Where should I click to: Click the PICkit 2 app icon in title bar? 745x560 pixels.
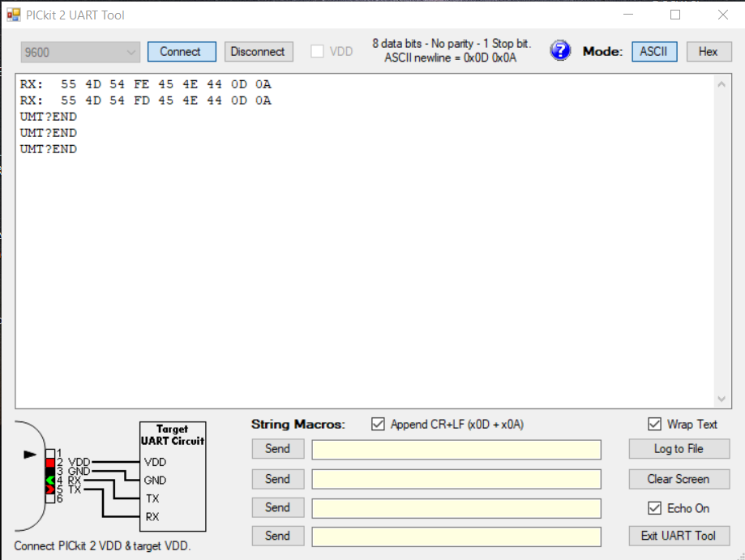tap(14, 15)
